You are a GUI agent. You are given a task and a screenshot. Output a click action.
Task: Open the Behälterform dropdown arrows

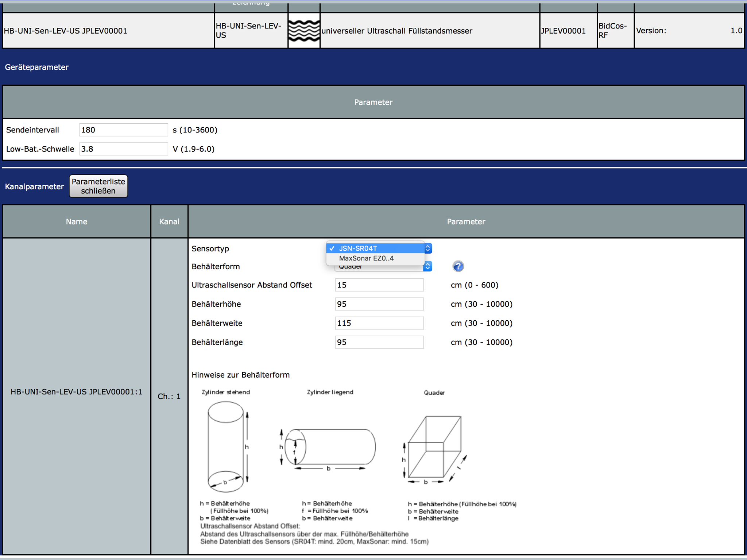click(x=428, y=267)
